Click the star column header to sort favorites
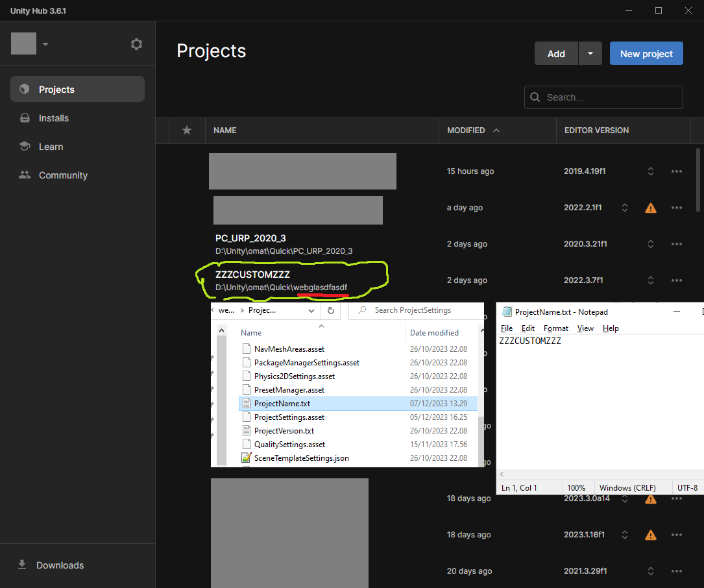The height and width of the screenshot is (588, 704). (186, 130)
